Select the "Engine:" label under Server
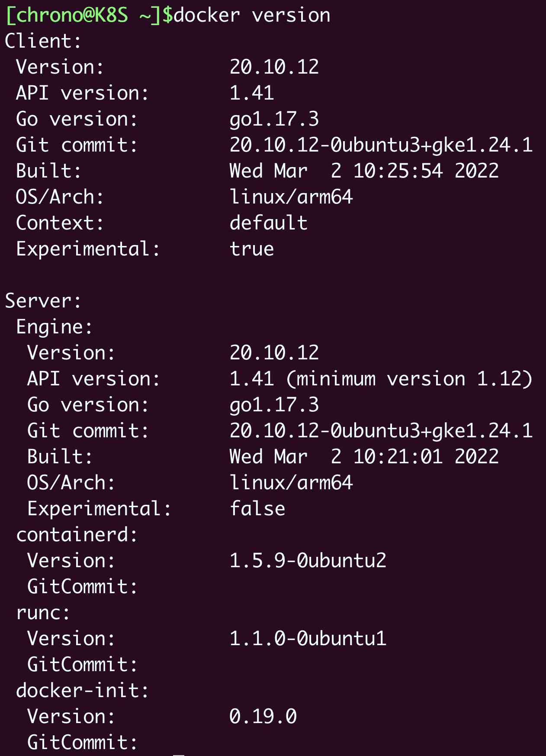 click(x=54, y=327)
